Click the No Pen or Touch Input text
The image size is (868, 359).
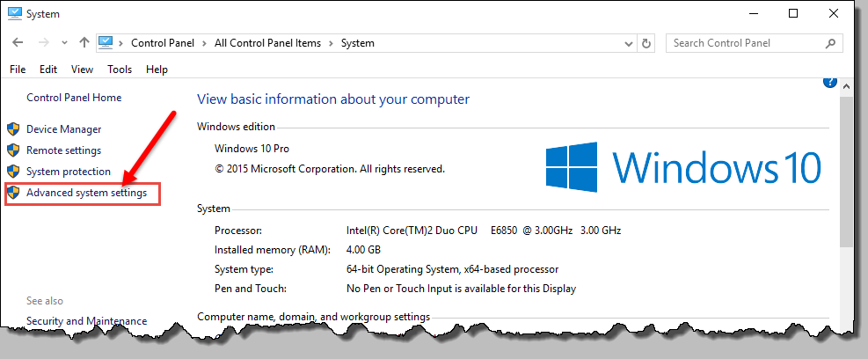[x=461, y=289]
